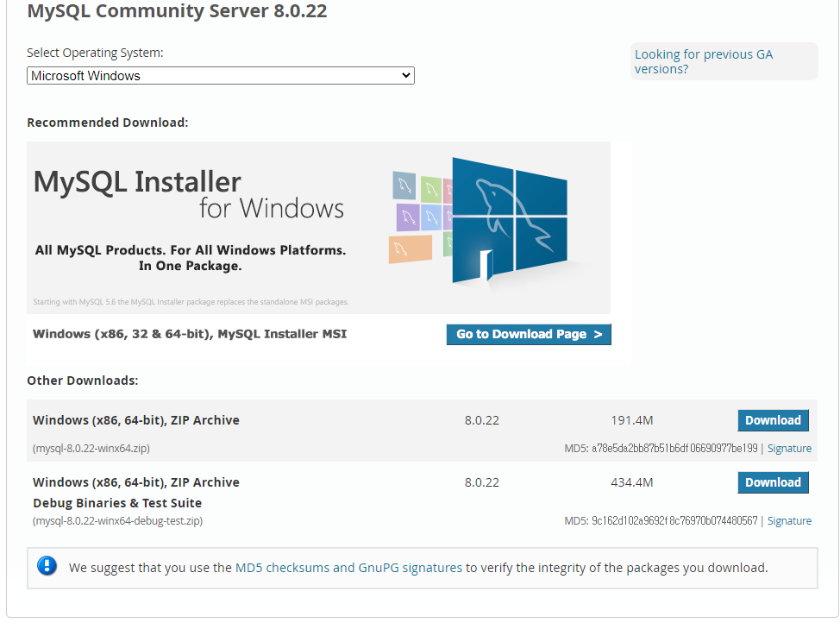Download the 191.4M ZIP Archive
840x623 pixels.
coord(773,420)
